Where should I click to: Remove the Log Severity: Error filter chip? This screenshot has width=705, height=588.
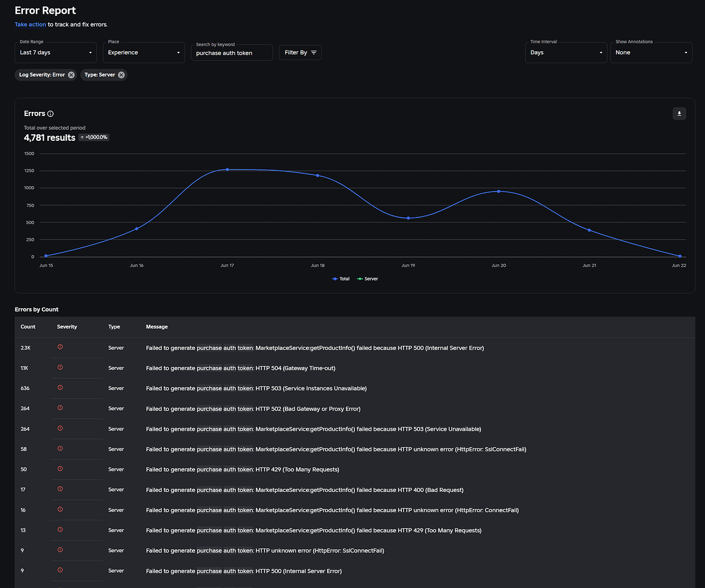coord(71,75)
